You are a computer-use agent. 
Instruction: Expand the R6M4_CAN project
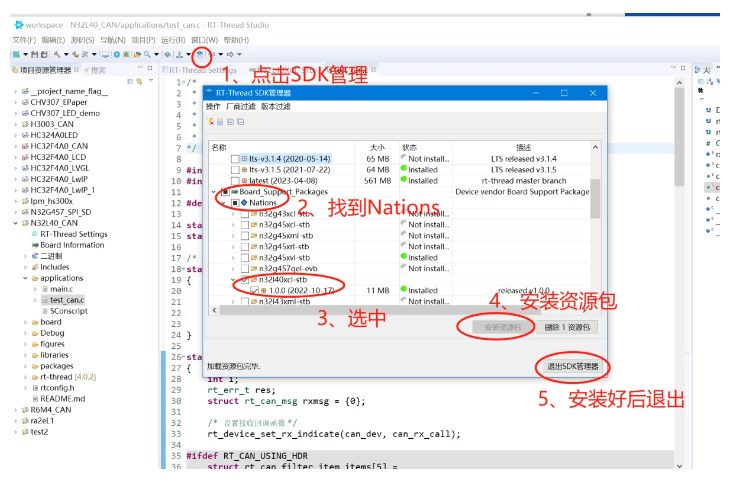(15, 410)
